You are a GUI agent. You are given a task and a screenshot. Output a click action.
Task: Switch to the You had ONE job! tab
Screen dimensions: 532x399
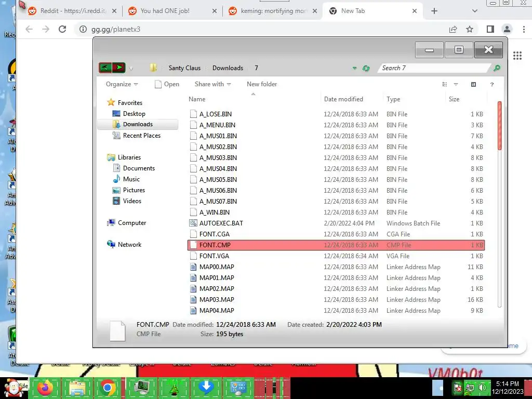point(172,11)
